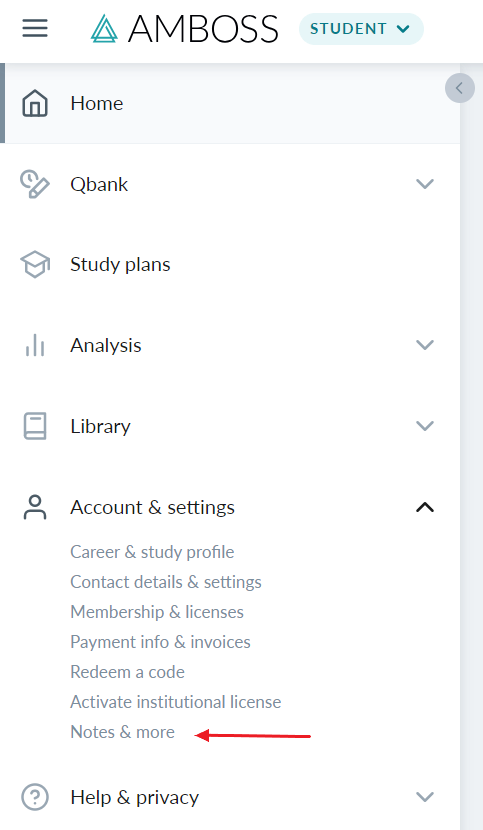This screenshot has height=830, width=483.
Task: Expand the Library section chevron
Action: click(x=425, y=426)
